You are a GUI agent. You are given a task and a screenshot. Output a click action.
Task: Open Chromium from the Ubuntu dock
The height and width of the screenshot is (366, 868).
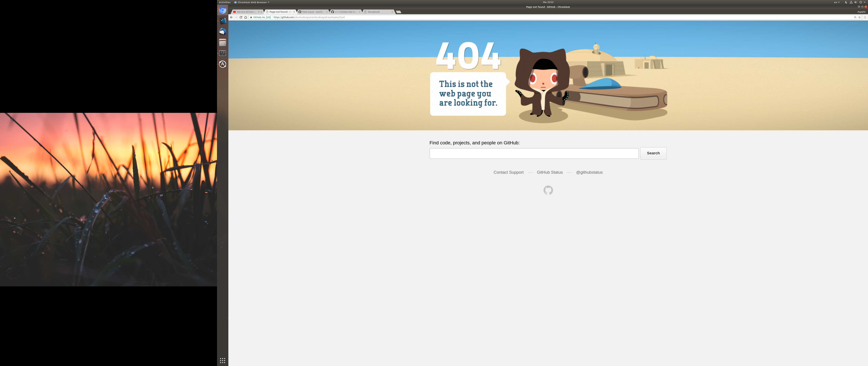pyautogui.click(x=222, y=11)
